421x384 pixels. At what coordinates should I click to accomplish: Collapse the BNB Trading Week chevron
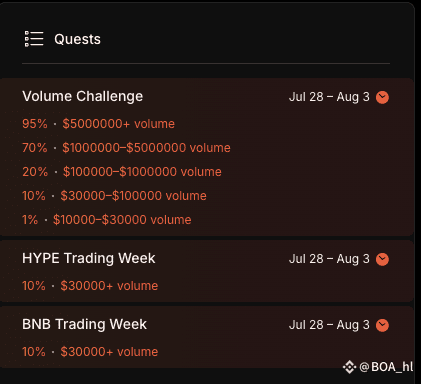tap(382, 325)
